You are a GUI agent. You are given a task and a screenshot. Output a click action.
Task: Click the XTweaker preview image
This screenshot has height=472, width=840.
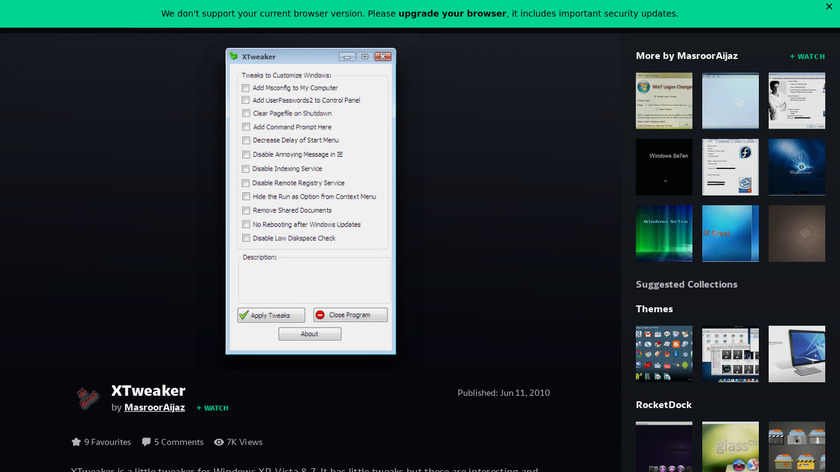coord(311,201)
